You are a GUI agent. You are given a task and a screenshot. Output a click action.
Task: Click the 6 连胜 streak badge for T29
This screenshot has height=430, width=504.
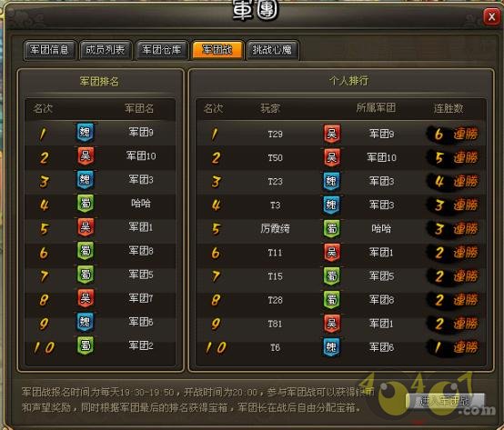pyautogui.click(x=452, y=134)
